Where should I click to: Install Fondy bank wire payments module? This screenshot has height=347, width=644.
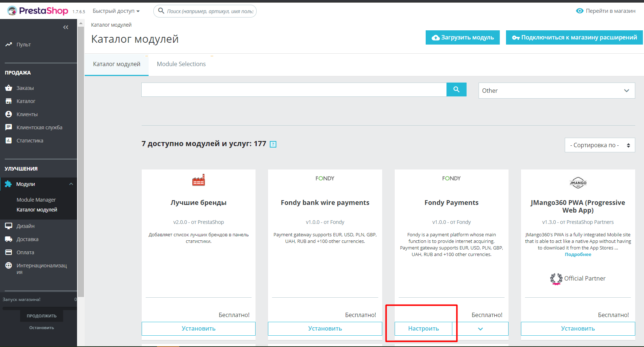click(x=325, y=329)
